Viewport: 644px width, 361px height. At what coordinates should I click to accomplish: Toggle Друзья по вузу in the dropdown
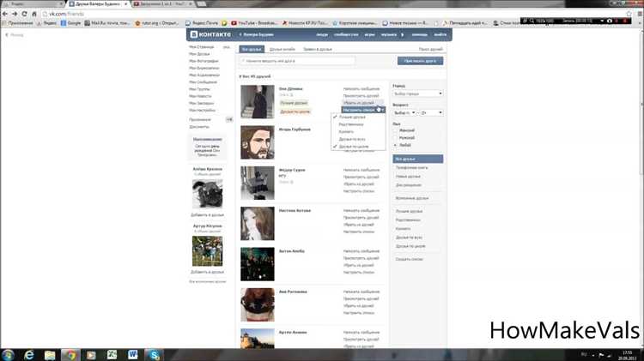(x=358, y=139)
